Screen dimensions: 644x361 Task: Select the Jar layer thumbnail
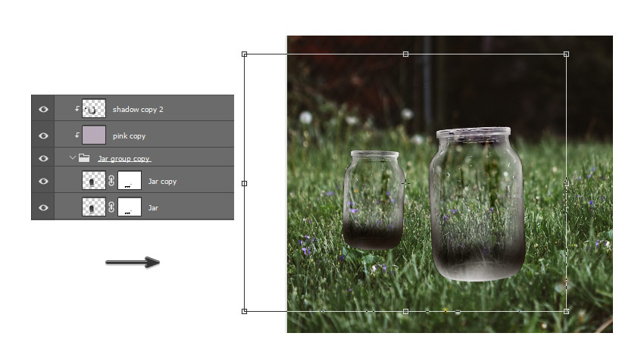pyautogui.click(x=94, y=207)
